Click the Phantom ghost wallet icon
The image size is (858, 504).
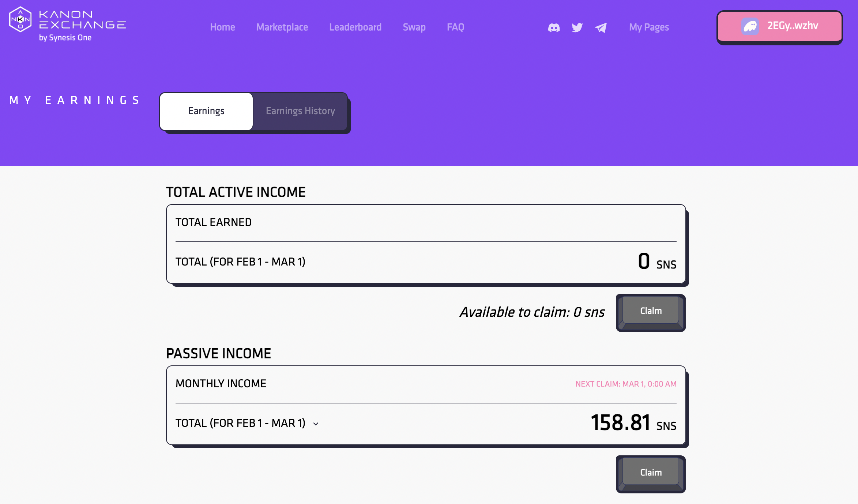point(750,26)
